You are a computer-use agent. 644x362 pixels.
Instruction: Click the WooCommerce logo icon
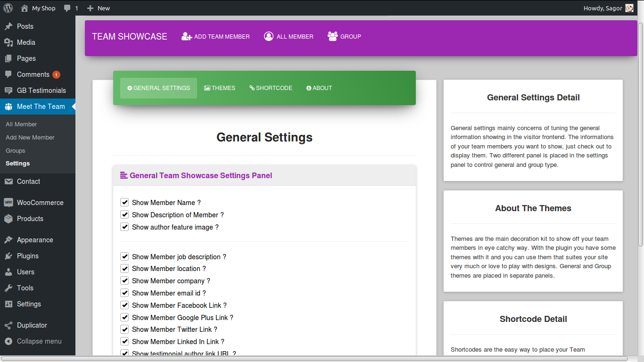[x=8, y=203]
